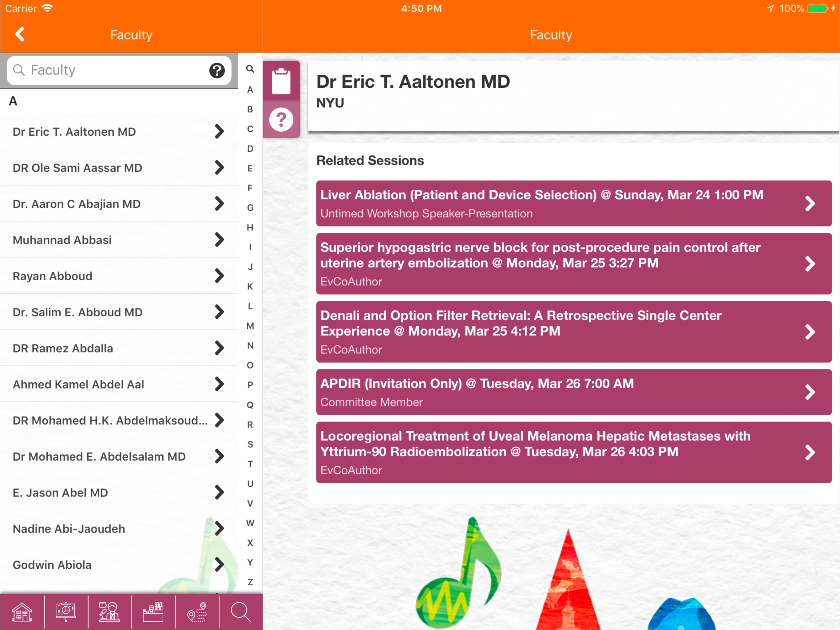Open chevron for Muhannad Abbasi
This screenshot has width=840, height=630.
(219, 240)
